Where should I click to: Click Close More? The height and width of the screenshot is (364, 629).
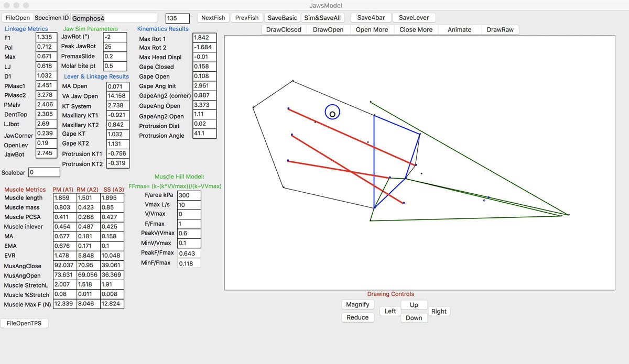416,29
